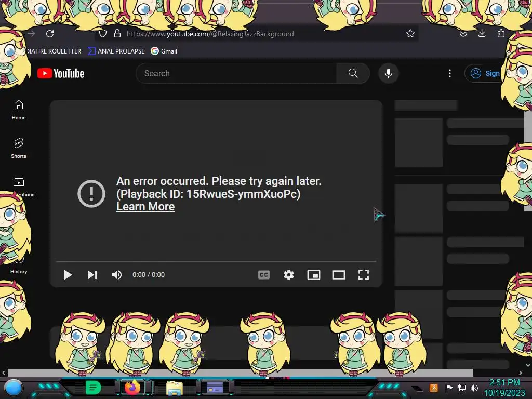The height and width of the screenshot is (399, 532).
Task: Open the ROULETTER bookmark
Action: [x=54, y=51]
